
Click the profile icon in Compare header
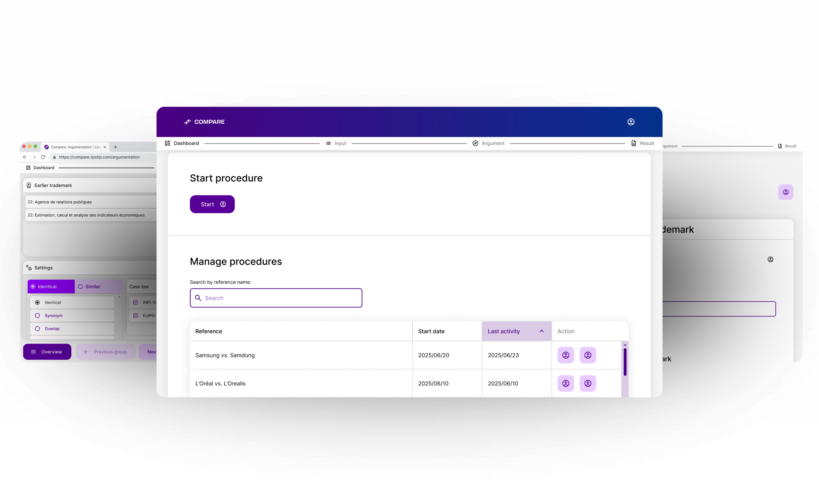(631, 122)
